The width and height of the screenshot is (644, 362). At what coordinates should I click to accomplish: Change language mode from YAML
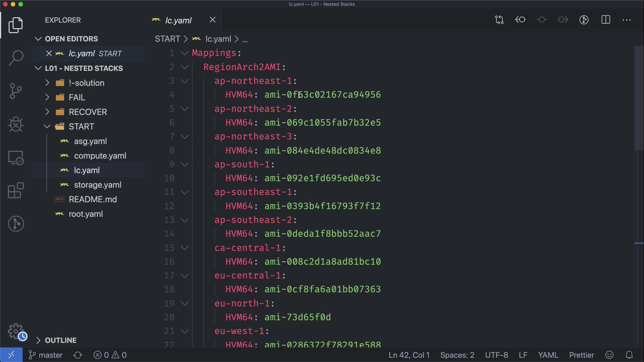point(548,355)
